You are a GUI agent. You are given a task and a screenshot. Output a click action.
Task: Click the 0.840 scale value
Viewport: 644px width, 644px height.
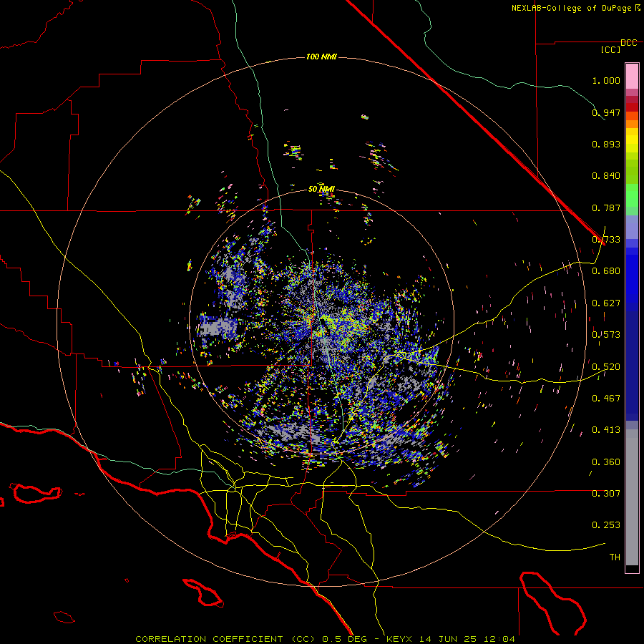[x=606, y=176]
